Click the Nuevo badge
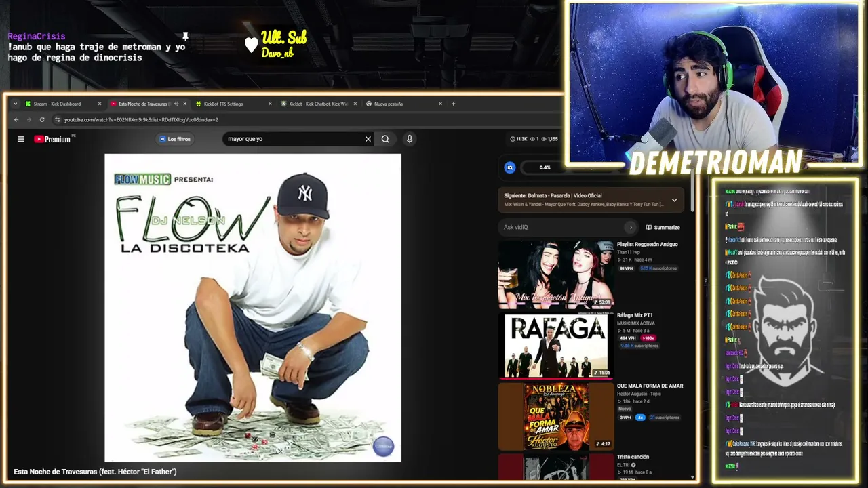The height and width of the screenshot is (488, 868). pyautogui.click(x=625, y=409)
